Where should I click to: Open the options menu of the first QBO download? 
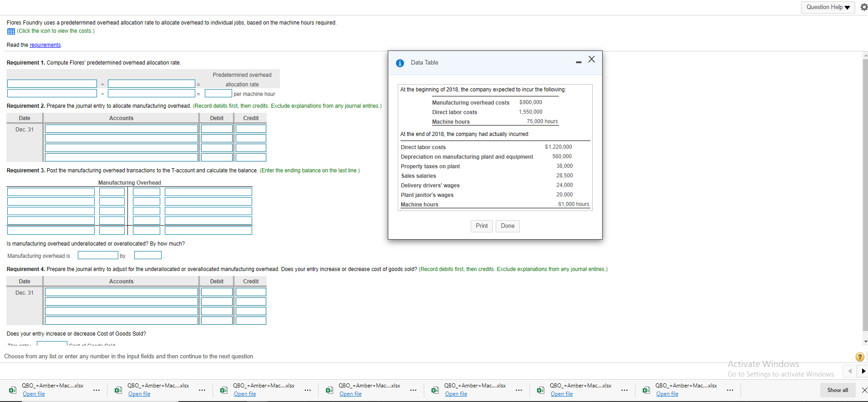pyautogui.click(x=96, y=390)
